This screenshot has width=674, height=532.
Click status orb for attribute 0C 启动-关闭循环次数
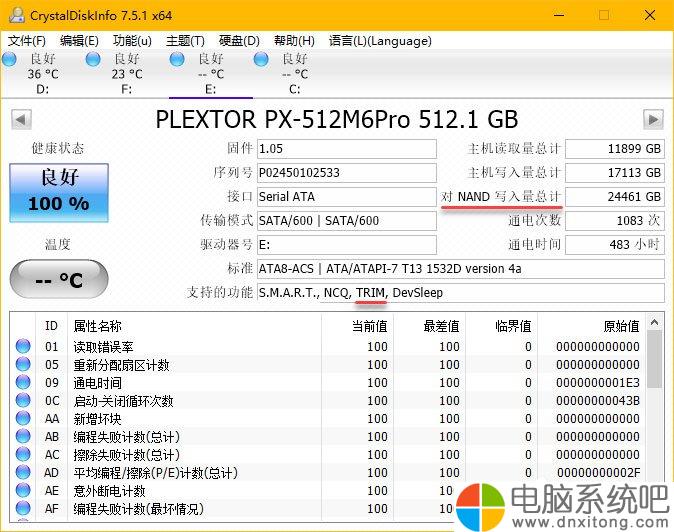[23, 400]
